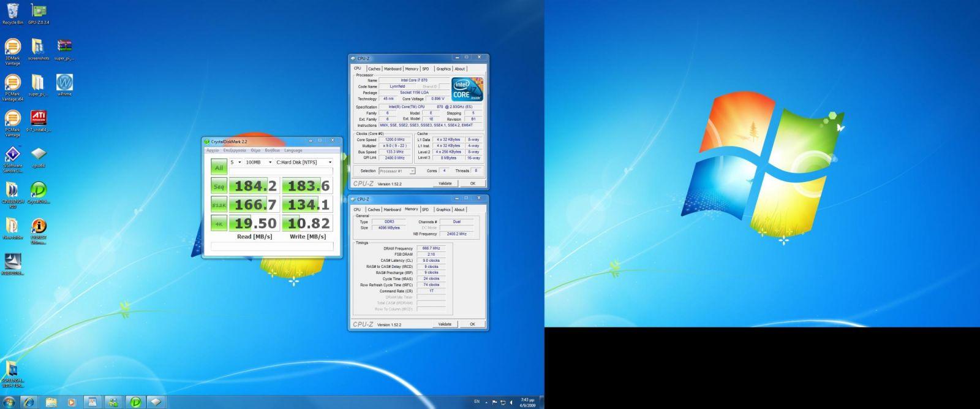Screen dimensions: 980x409
Task: Select SPD tab in lower CPU-Z window
Action: 425,210
